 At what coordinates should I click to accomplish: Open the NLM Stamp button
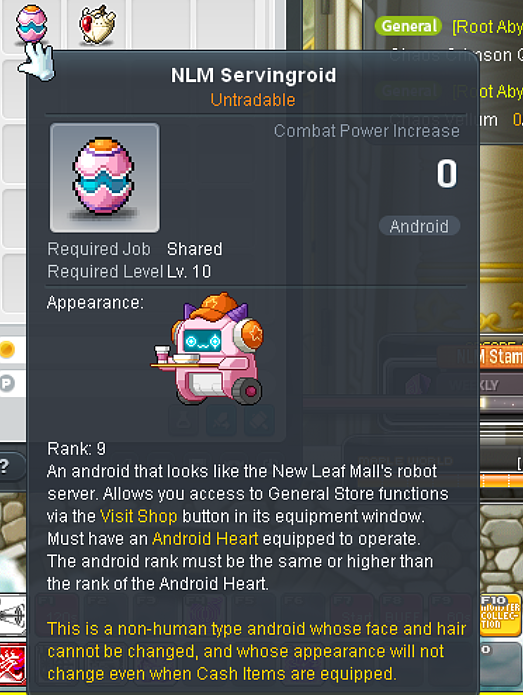point(481,356)
